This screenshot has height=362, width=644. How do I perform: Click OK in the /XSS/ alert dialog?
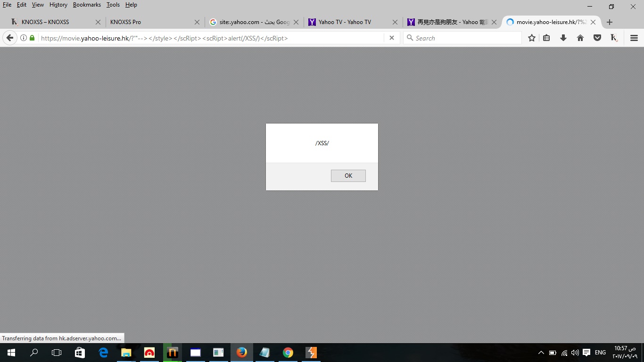348,176
